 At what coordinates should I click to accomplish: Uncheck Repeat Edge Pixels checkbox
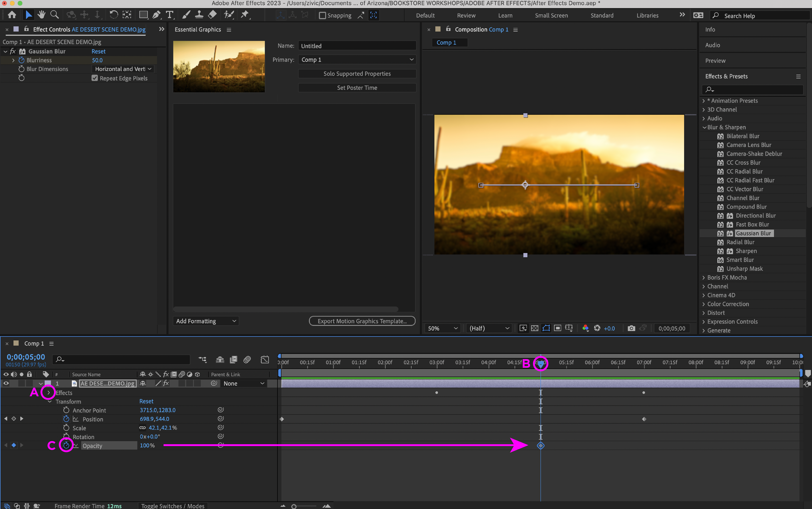(95, 78)
